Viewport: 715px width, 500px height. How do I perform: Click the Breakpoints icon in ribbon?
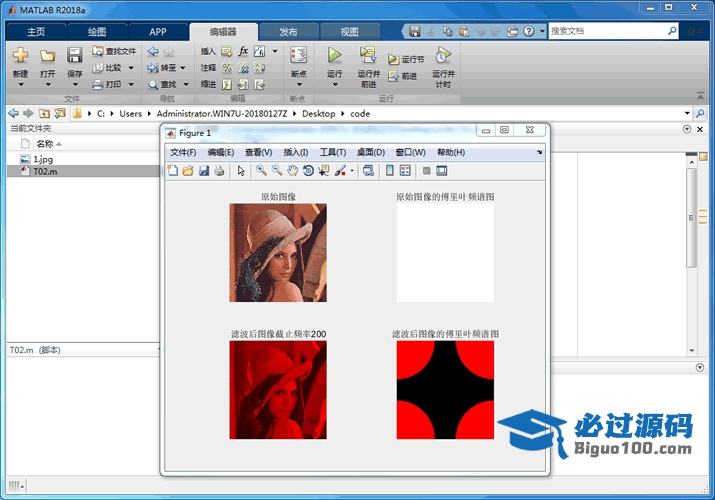click(298, 55)
